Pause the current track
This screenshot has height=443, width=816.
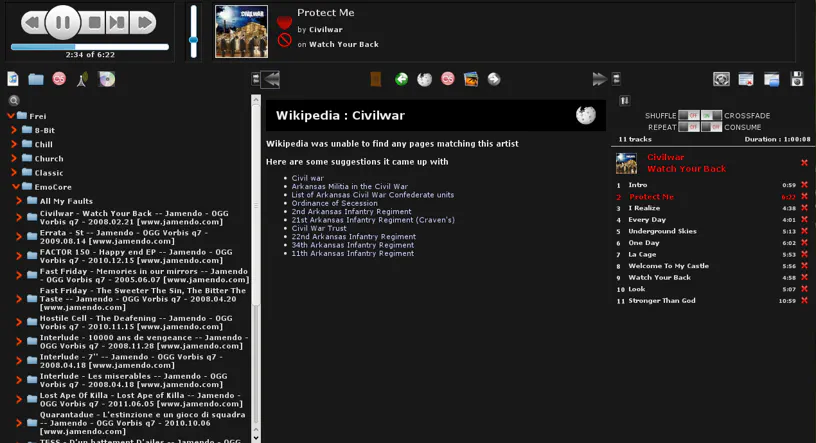[62, 22]
